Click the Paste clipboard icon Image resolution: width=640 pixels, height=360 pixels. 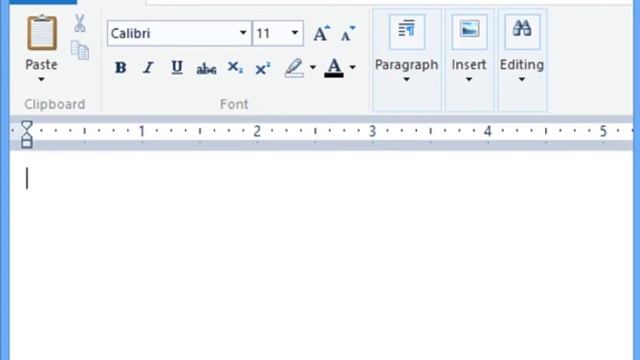point(42,33)
